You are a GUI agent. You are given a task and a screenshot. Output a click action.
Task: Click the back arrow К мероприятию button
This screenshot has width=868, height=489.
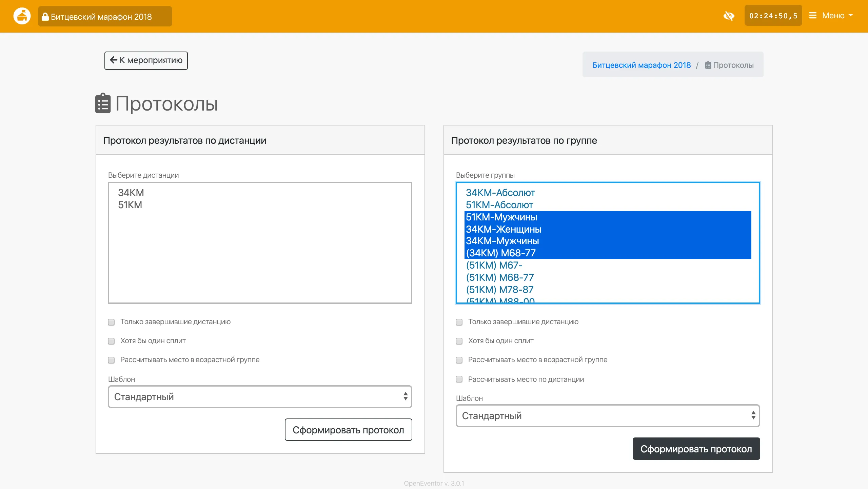pos(146,60)
